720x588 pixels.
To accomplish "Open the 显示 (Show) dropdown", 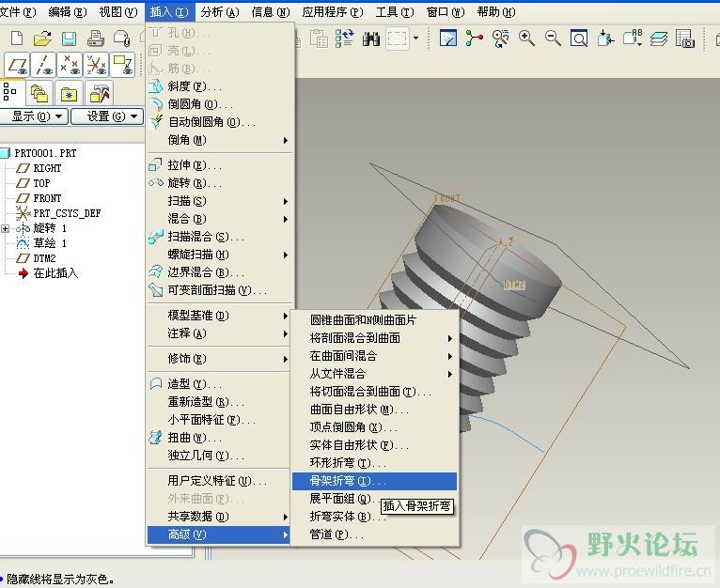I will click(x=34, y=116).
